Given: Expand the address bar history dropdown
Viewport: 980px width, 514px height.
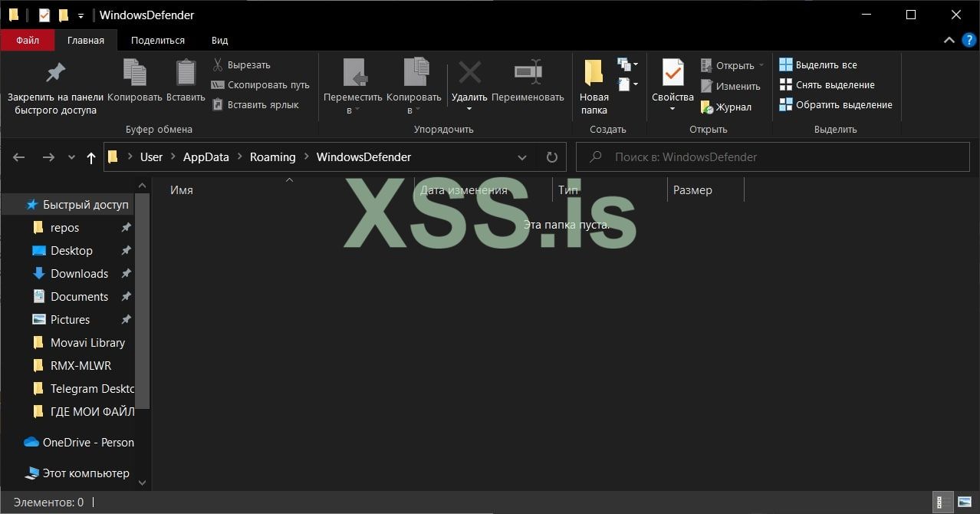Looking at the screenshot, I should coord(522,157).
